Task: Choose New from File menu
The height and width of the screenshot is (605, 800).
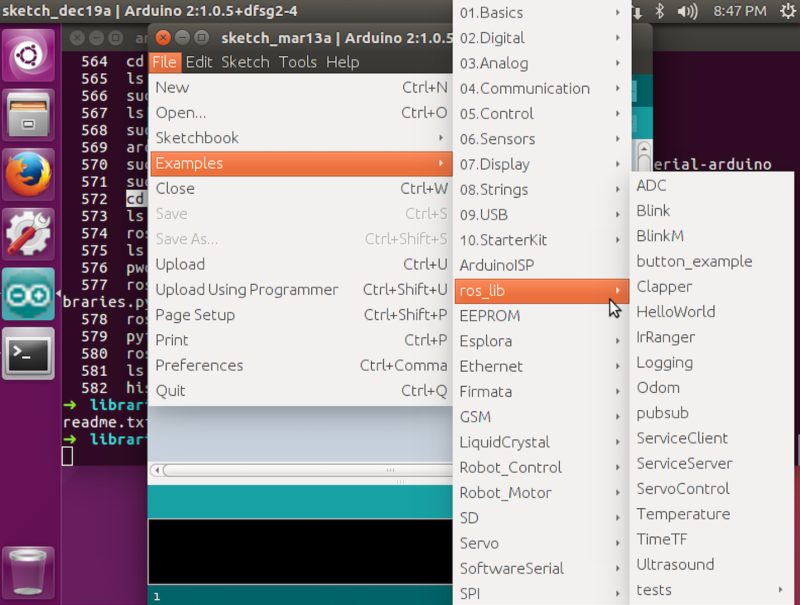Action: [x=301, y=88]
